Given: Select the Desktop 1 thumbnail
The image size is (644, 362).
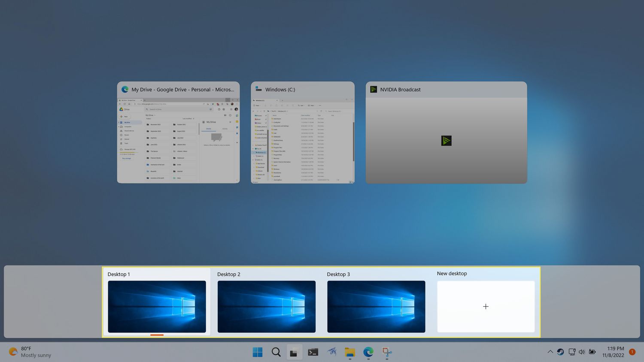Looking at the screenshot, I should click(x=157, y=306).
